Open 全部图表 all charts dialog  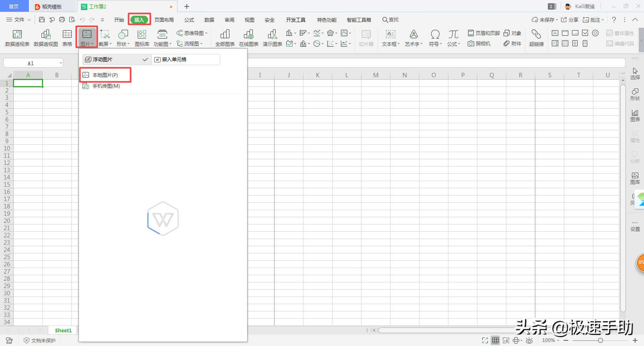pyautogui.click(x=225, y=38)
